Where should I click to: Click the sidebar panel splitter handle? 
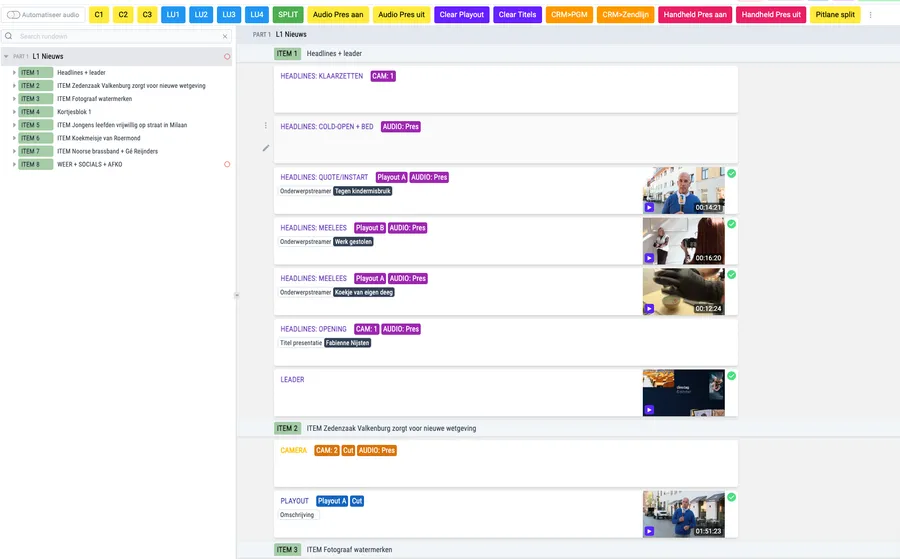click(236, 295)
